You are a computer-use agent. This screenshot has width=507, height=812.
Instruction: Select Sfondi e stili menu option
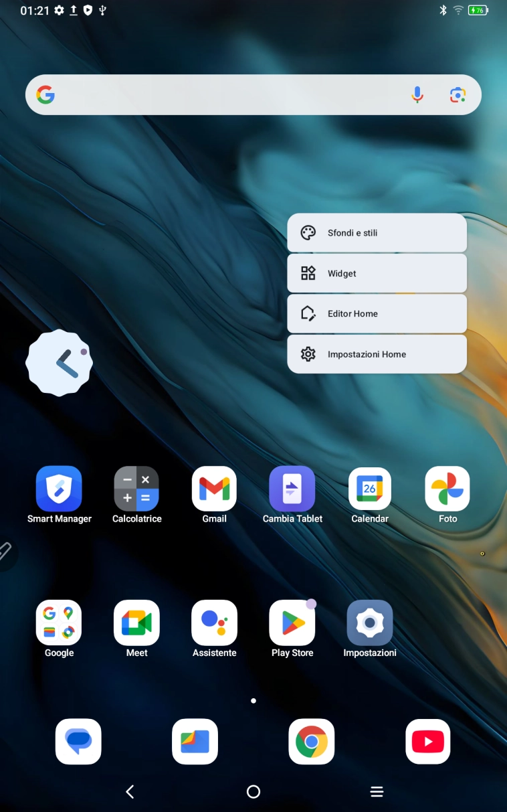[377, 233]
